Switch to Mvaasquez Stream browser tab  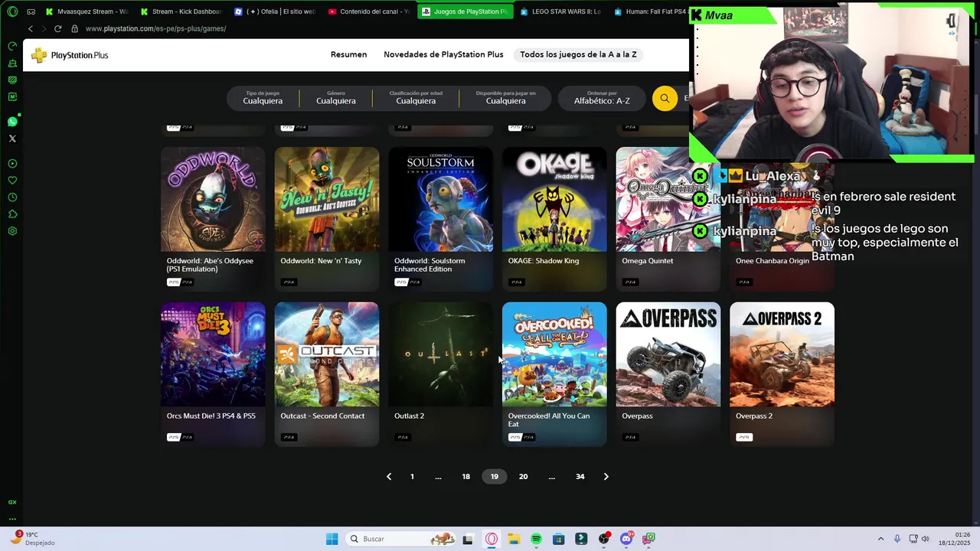pyautogui.click(x=88, y=11)
